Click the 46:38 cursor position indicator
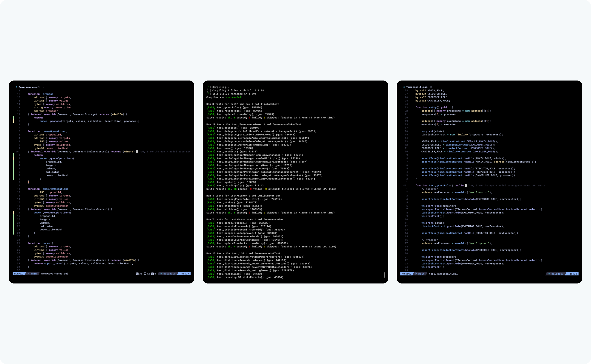This screenshot has height=364, width=591. (573, 274)
